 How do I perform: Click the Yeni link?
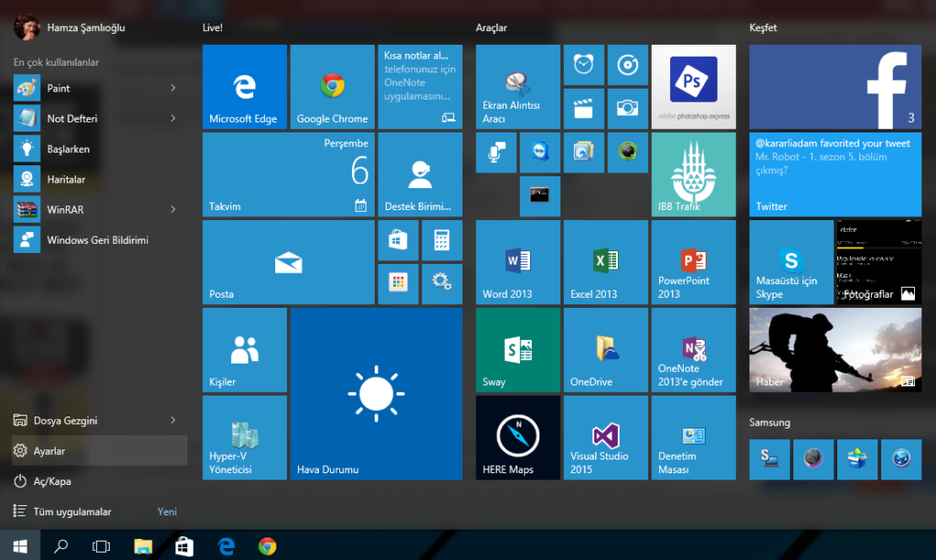pos(166,512)
